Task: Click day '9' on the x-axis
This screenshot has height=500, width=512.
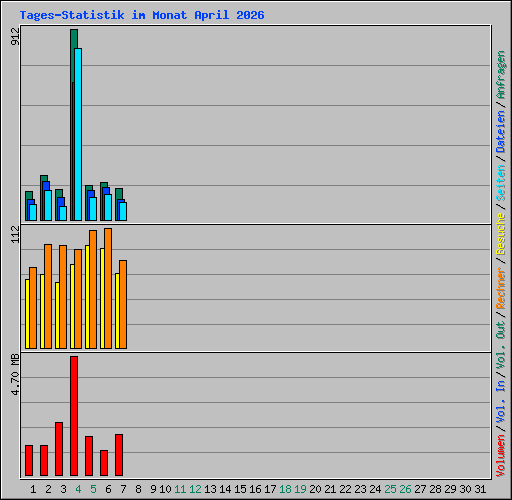Action: [153, 489]
